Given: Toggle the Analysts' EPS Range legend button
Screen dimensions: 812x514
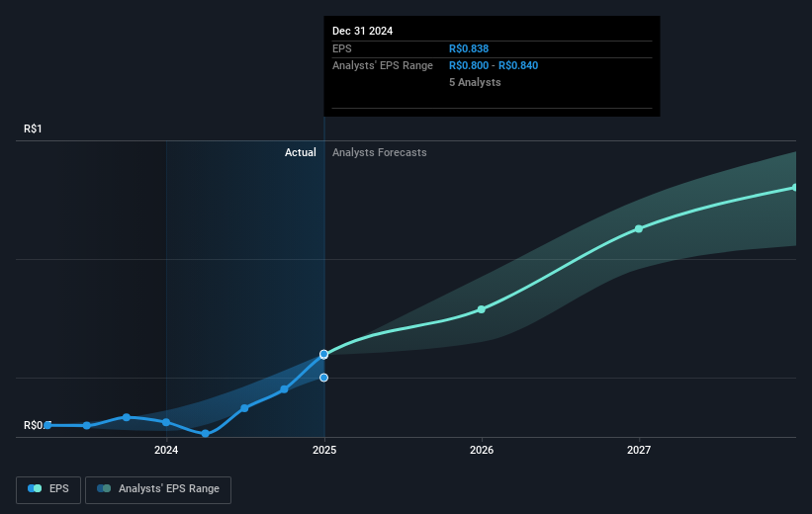Looking at the screenshot, I should coord(158,489).
